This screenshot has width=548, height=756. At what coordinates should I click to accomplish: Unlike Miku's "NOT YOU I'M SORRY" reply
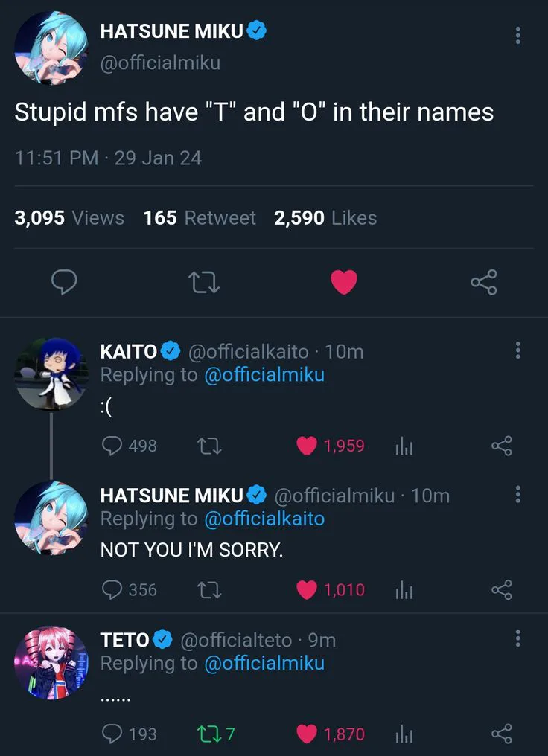[x=307, y=590]
